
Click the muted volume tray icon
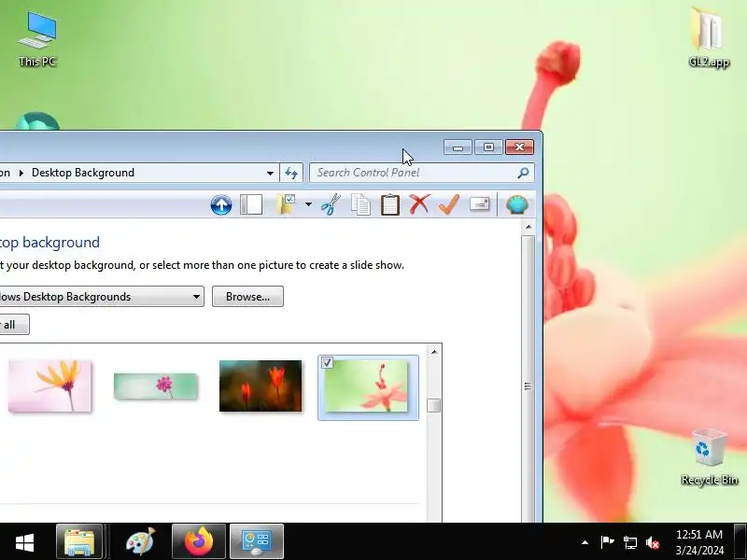tap(653, 542)
